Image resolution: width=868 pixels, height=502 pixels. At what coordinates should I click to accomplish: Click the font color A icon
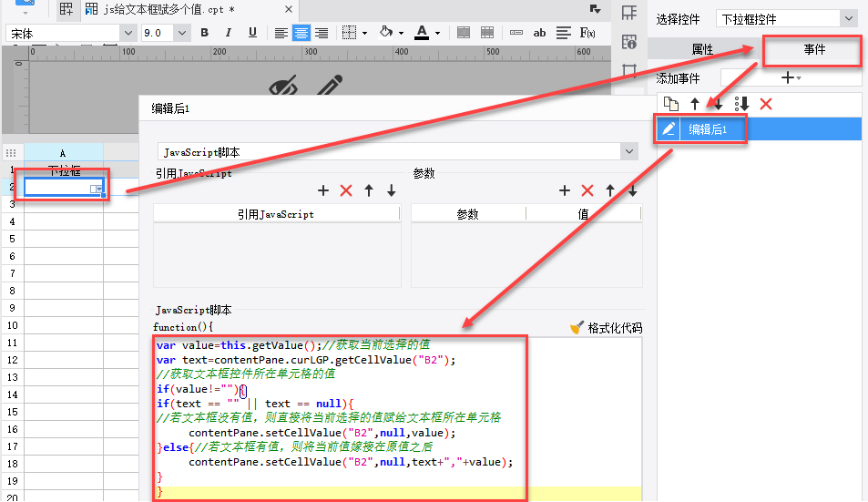(x=422, y=33)
